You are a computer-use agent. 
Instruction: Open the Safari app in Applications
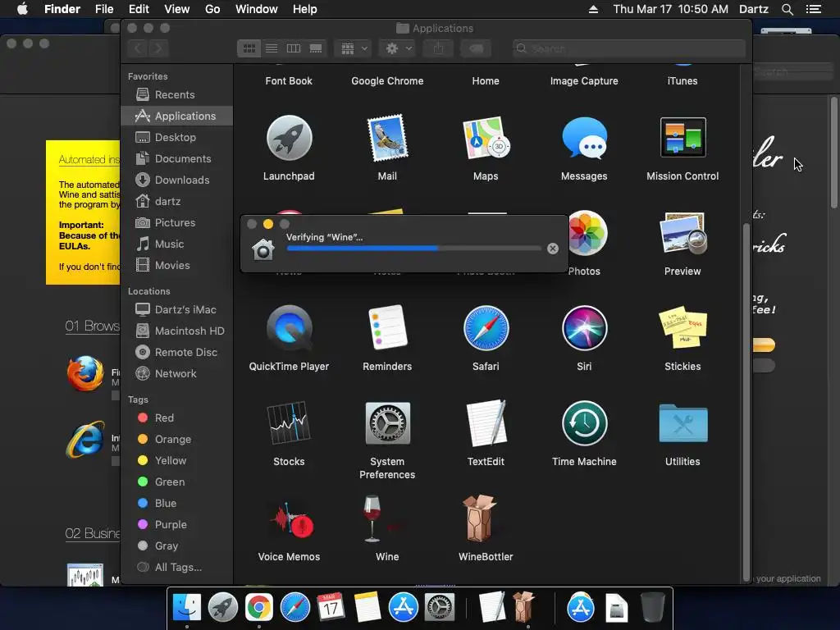point(486,328)
